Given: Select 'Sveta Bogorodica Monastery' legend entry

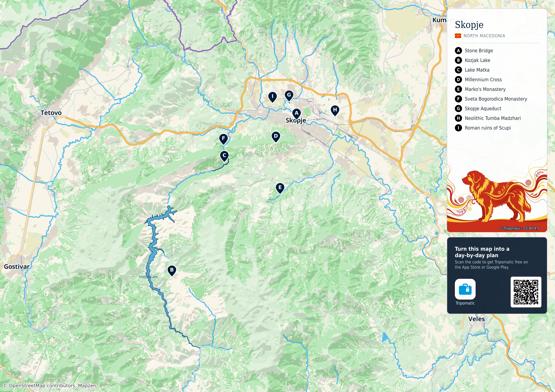Looking at the screenshot, I should pyautogui.click(x=496, y=99).
